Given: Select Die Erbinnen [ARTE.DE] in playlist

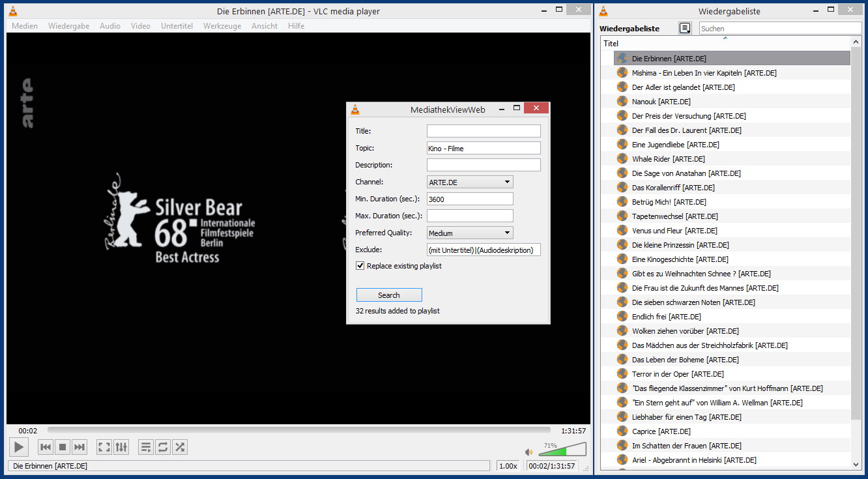Looking at the screenshot, I should coord(732,59).
